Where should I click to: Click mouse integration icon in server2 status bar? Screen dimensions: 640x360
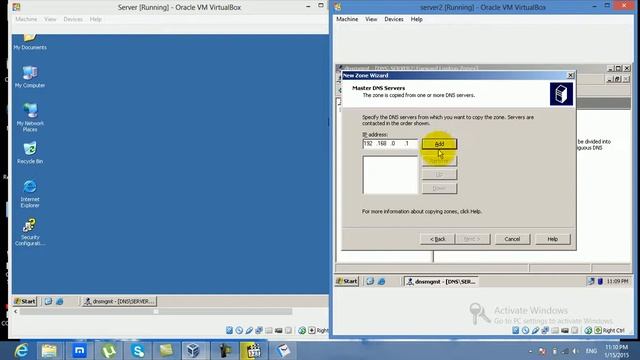click(588, 330)
